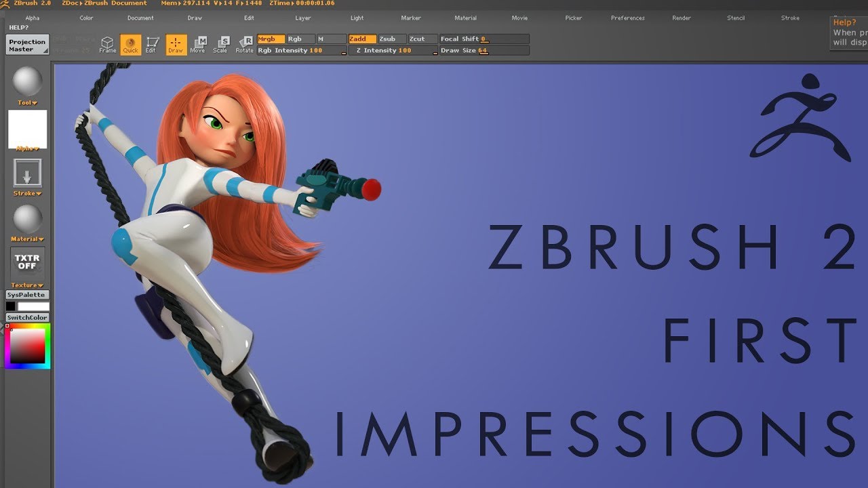
Task: Enable Zcut depth mode
Action: click(x=422, y=39)
